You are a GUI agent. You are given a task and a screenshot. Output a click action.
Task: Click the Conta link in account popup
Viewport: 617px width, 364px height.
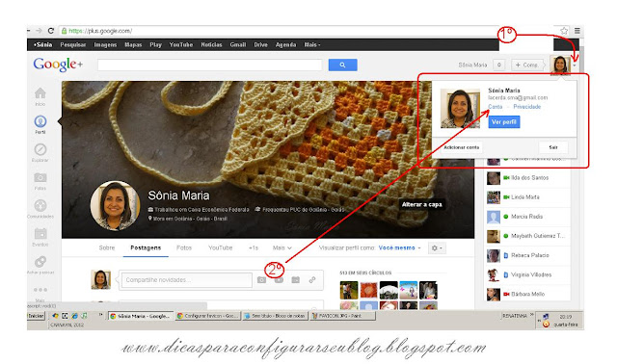tap(495, 107)
